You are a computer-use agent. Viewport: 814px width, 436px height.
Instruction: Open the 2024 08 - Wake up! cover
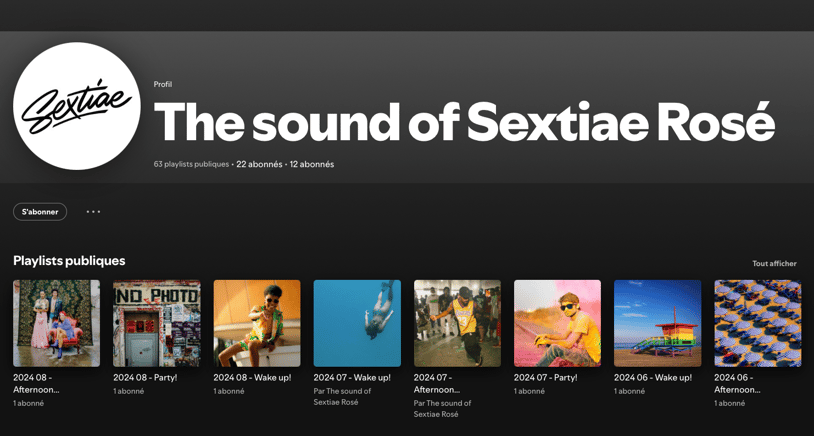pos(257,323)
